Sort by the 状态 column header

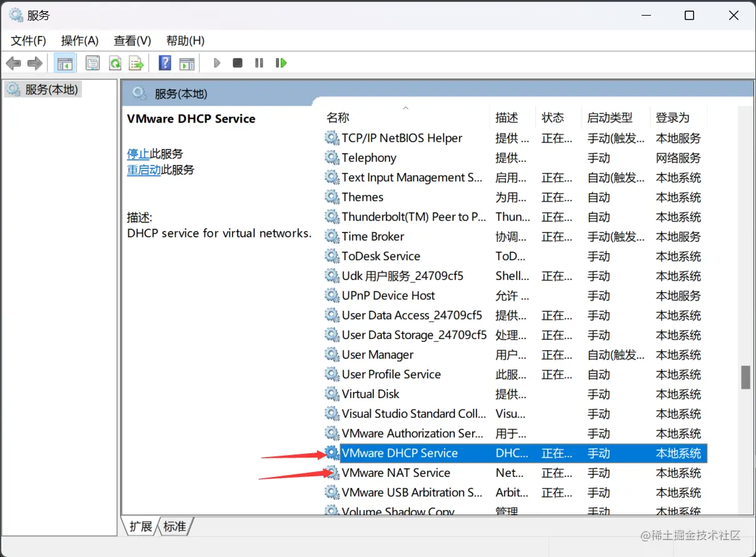tap(559, 118)
